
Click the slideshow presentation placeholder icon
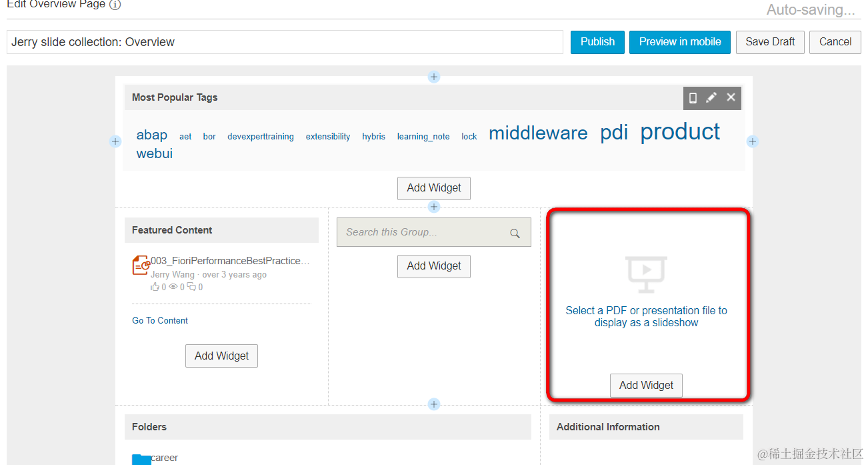point(647,274)
